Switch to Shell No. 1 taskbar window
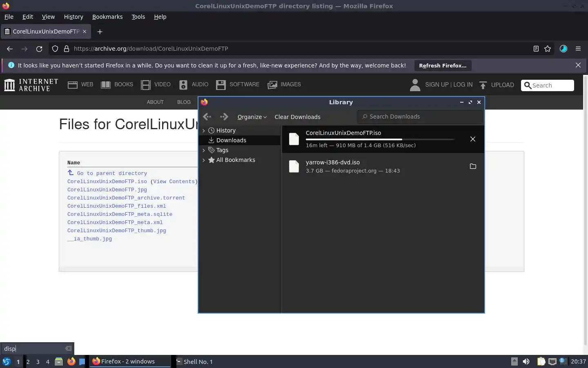This screenshot has width=588, height=368. coord(194,361)
